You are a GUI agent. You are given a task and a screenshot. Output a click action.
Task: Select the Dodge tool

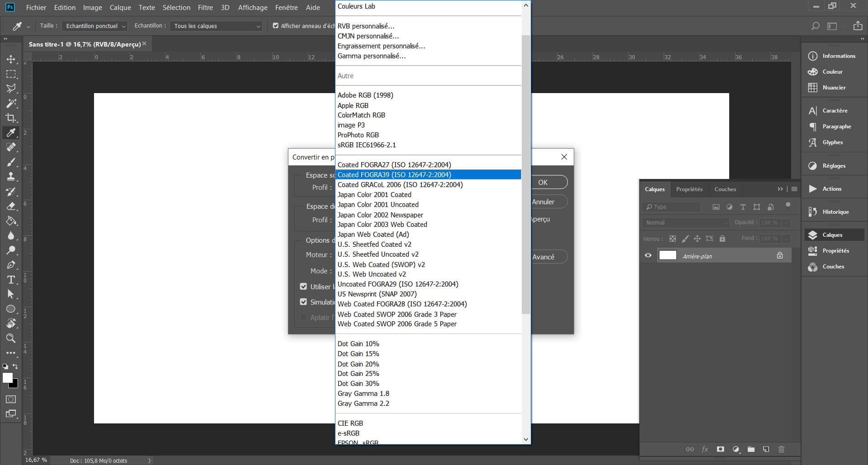point(11,250)
